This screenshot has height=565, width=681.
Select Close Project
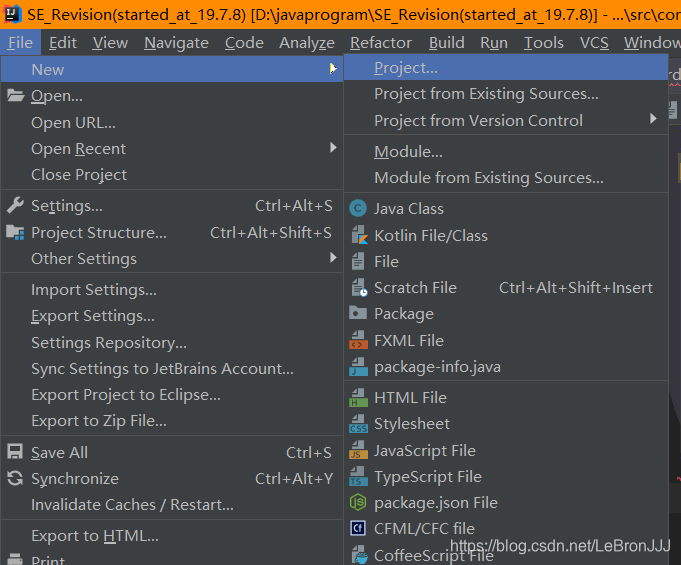(x=172, y=175)
